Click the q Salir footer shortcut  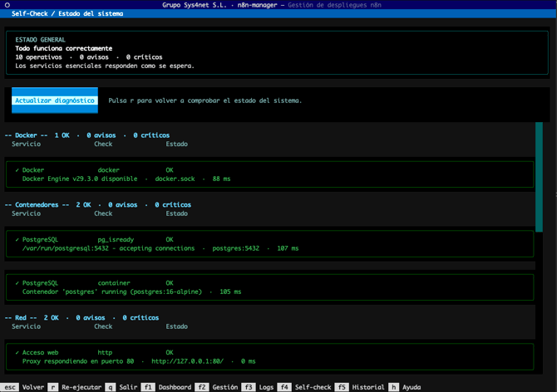pyautogui.click(x=121, y=387)
